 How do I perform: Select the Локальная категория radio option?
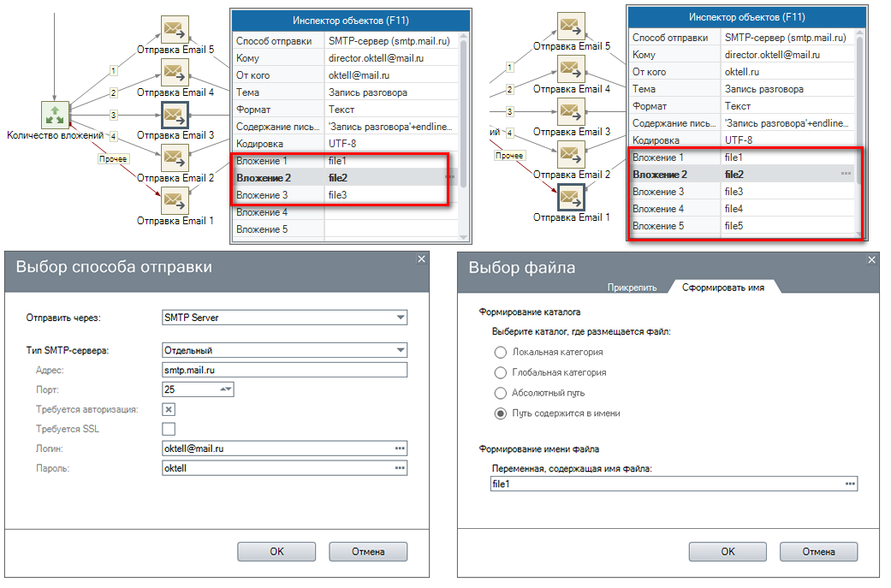(x=501, y=352)
